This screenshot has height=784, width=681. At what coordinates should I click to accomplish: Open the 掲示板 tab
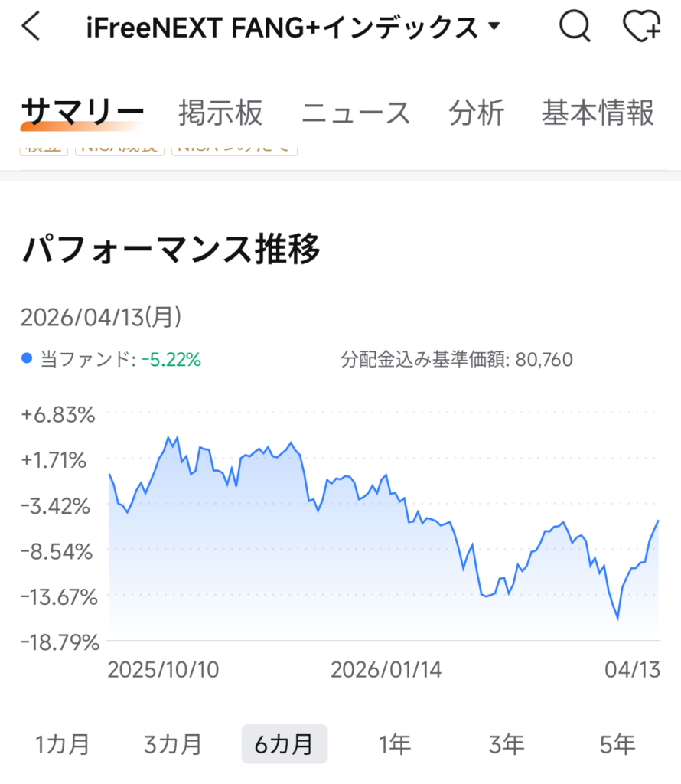pyautogui.click(x=220, y=113)
